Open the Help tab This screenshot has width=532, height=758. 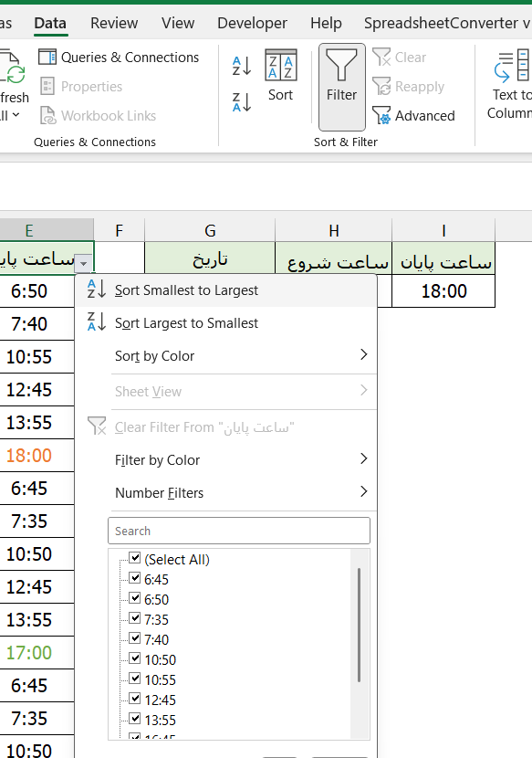(x=326, y=23)
